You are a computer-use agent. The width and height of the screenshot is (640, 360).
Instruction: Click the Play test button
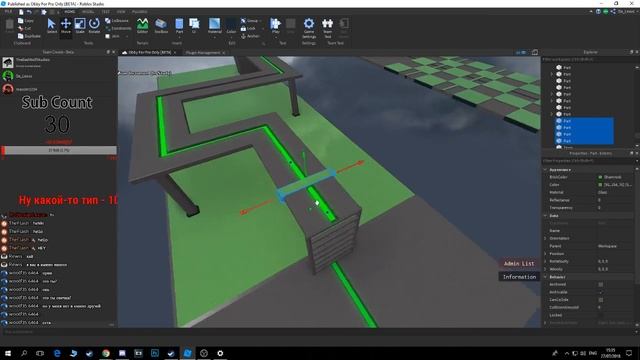(276, 26)
